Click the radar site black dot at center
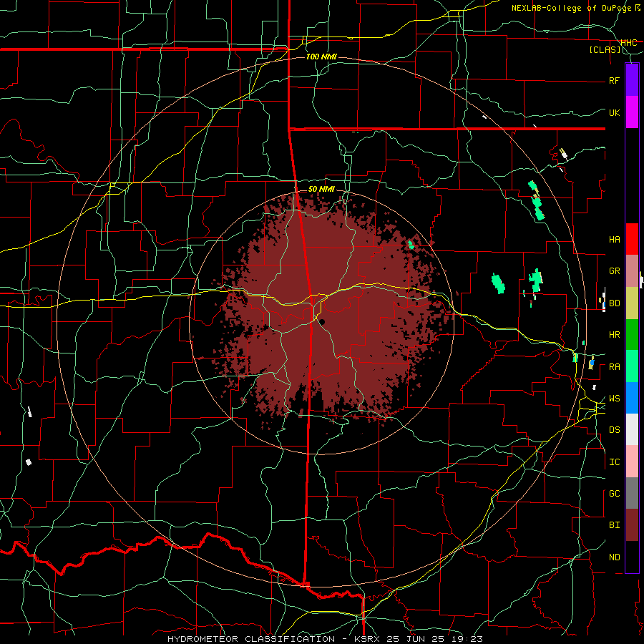The height and width of the screenshot is (644, 644). (323, 322)
